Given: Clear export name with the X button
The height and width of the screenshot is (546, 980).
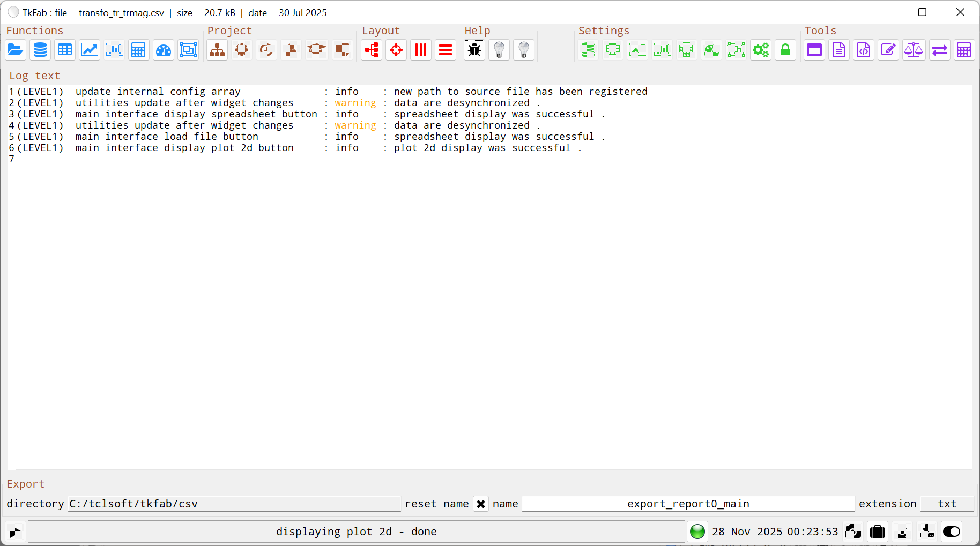Looking at the screenshot, I should tap(481, 504).
